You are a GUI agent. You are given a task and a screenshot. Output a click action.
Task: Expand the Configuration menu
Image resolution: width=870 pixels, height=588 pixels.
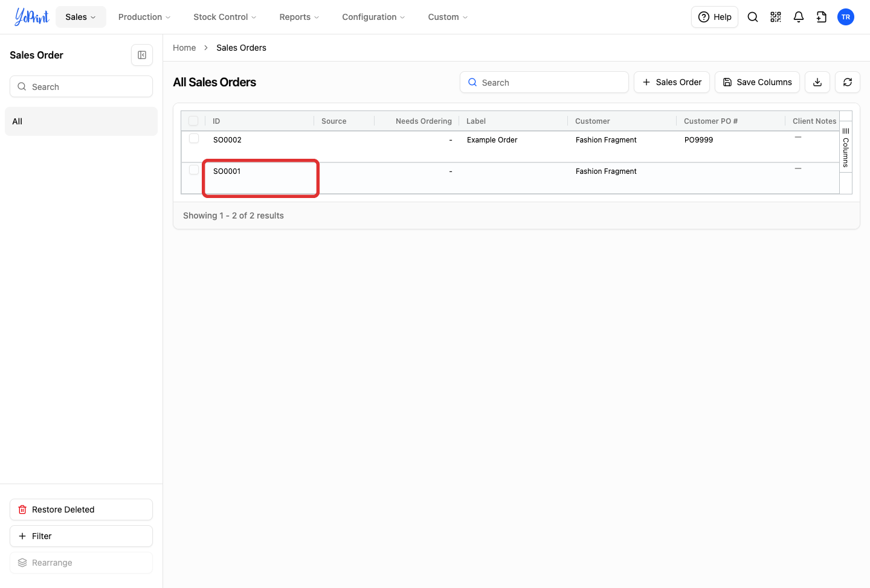tap(373, 17)
